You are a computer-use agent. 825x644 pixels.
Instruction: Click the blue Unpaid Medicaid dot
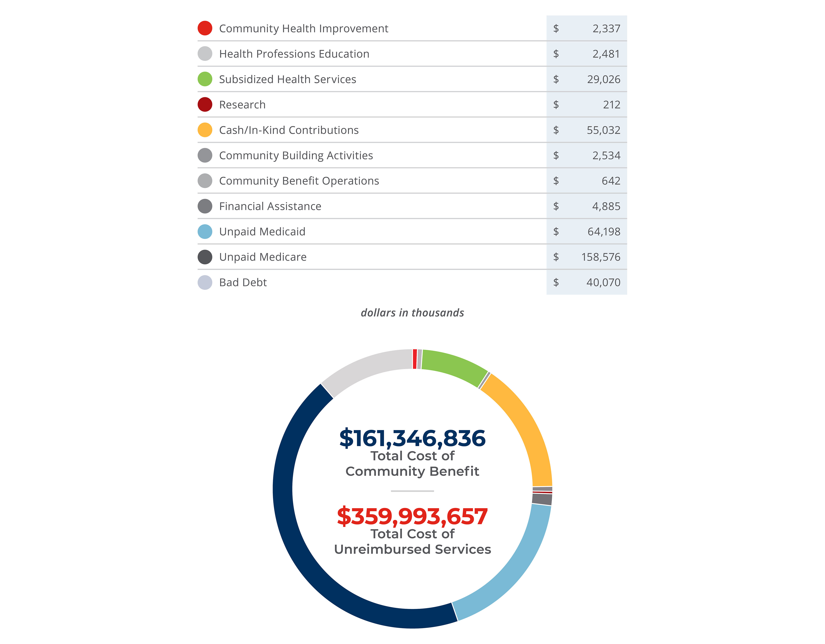click(x=205, y=231)
